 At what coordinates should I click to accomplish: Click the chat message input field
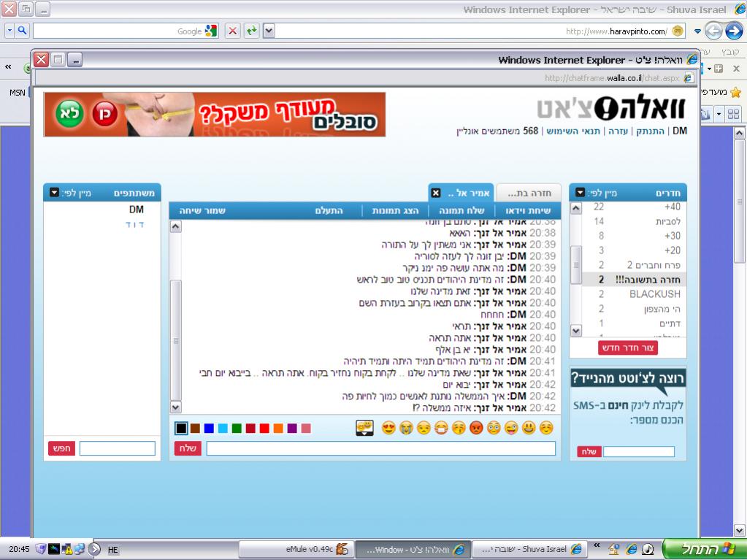tap(380, 448)
